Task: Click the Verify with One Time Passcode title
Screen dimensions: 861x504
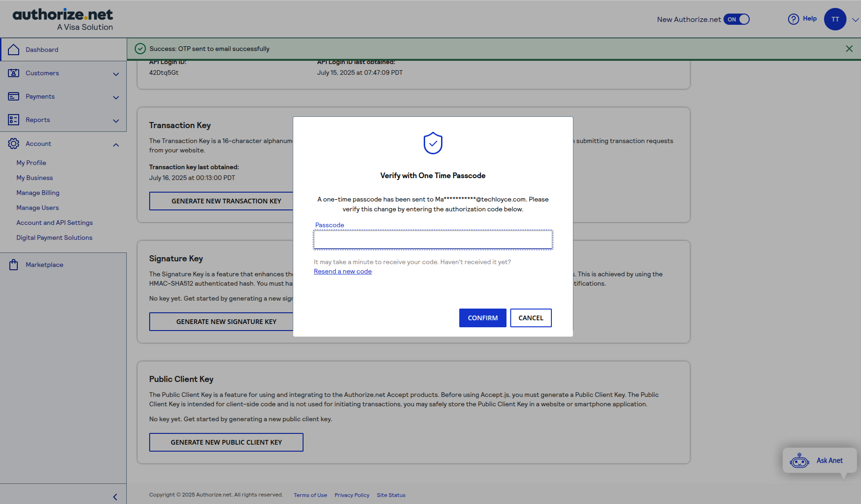Action: click(433, 176)
